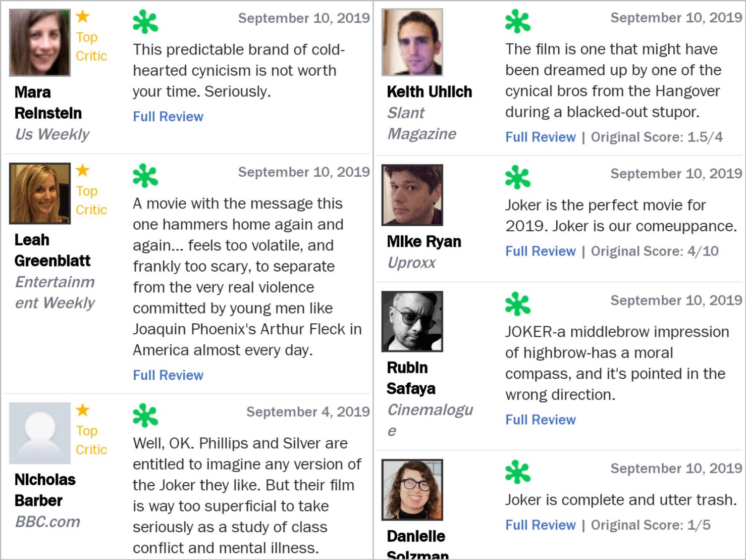Click the green splat icon on Mike Ryan's review
This screenshot has height=560, width=746.
(518, 177)
